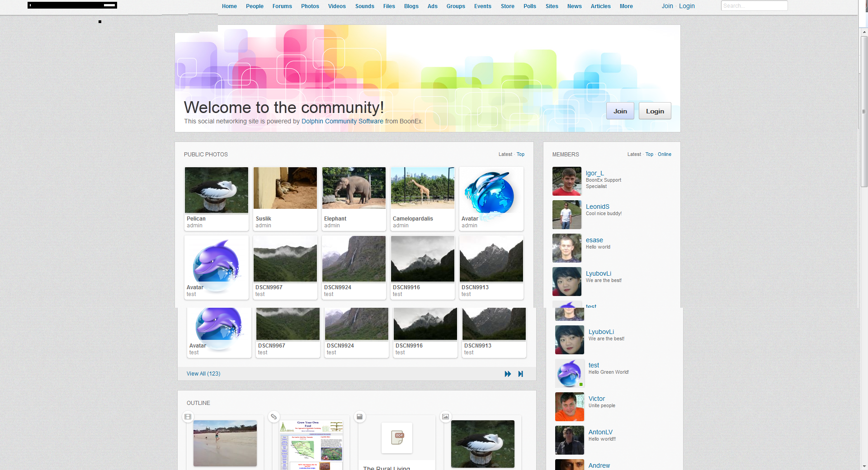
Task: Open the More menu in navigation
Action: point(626,6)
